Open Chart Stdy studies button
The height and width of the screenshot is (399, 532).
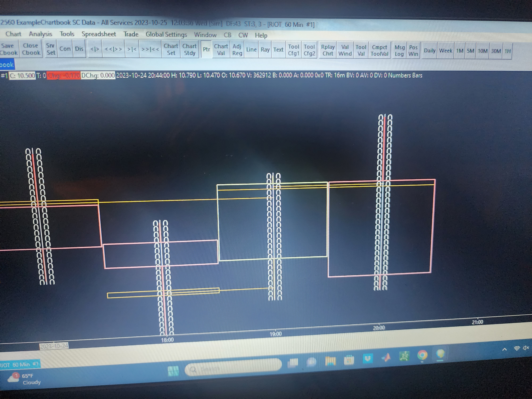pyautogui.click(x=190, y=50)
